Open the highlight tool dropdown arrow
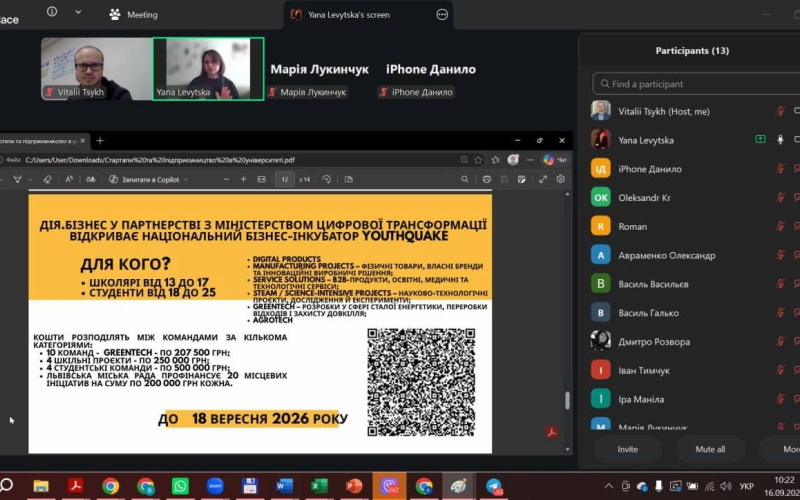This screenshot has height=500, width=800. pos(30,180)
